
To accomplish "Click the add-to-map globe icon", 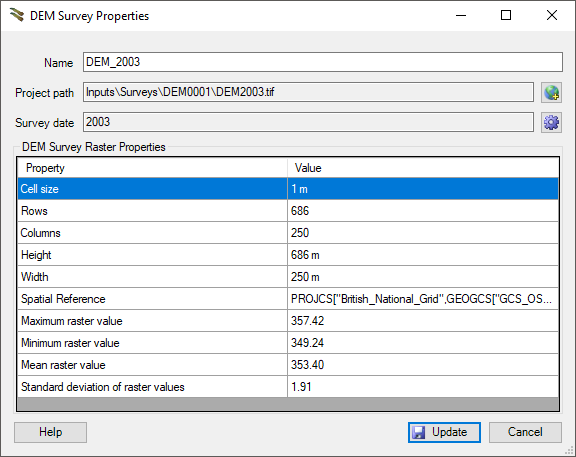I will point(551,92).
